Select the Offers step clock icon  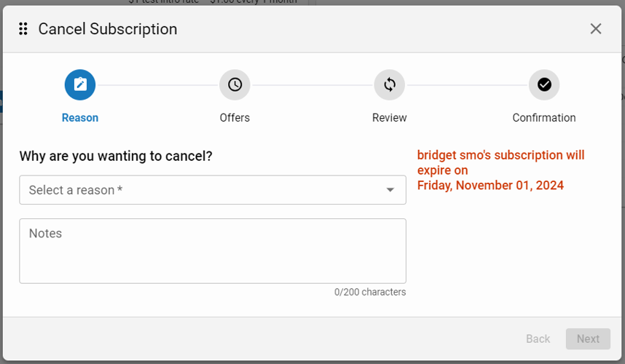(235, 85)
